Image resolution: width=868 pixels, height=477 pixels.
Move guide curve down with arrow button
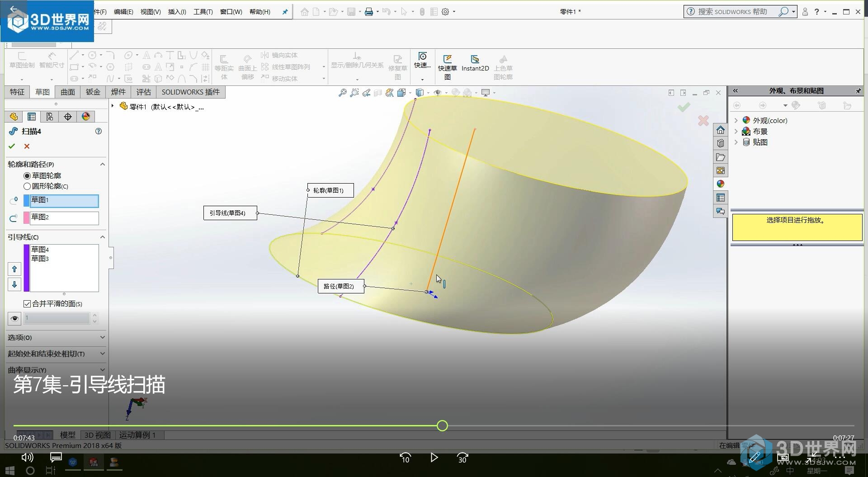[14, 284]
